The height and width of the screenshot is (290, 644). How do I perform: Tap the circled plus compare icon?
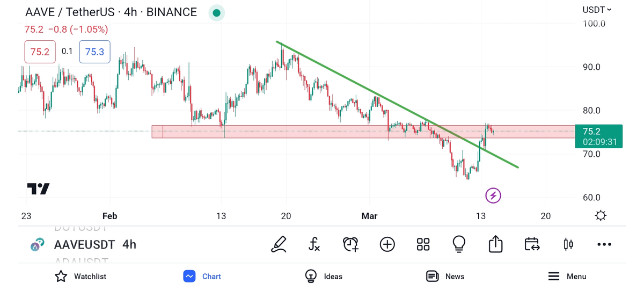point(387,244)
